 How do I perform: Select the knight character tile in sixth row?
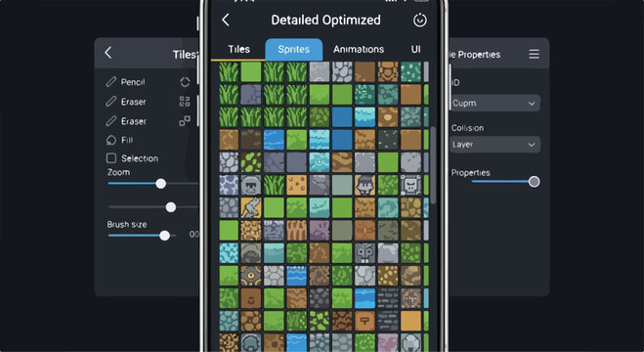coord(365,185)
